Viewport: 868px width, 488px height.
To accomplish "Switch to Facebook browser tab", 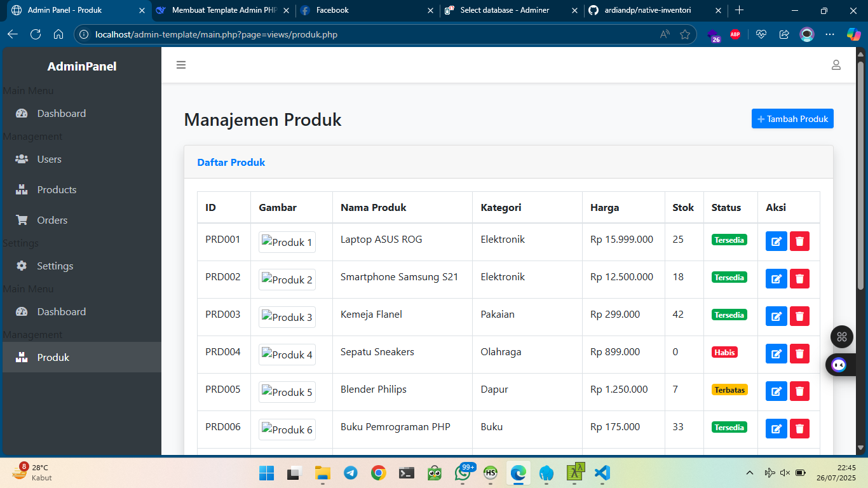I will [x=367, y=10].
